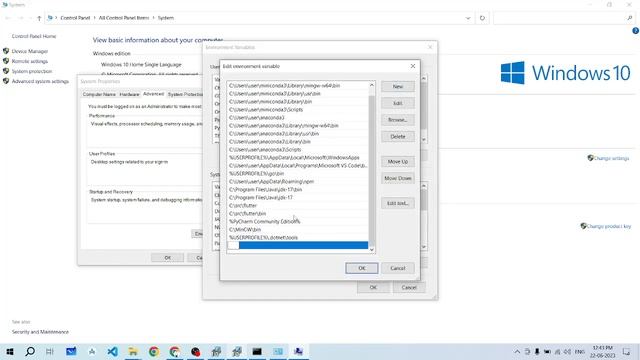640x360 pixels.
Task: Click the Delete button
Action: (398, 137)
